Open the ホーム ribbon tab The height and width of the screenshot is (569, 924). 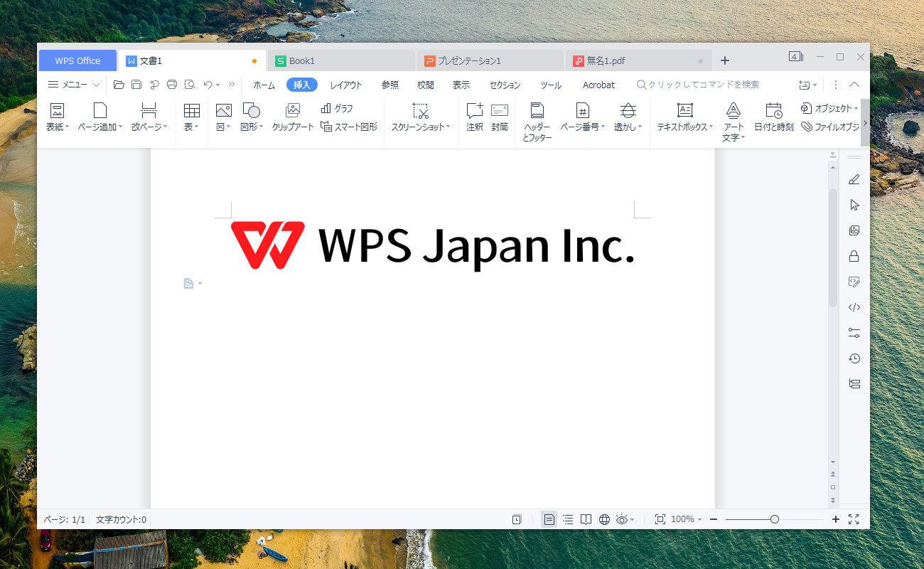(264, 85)
